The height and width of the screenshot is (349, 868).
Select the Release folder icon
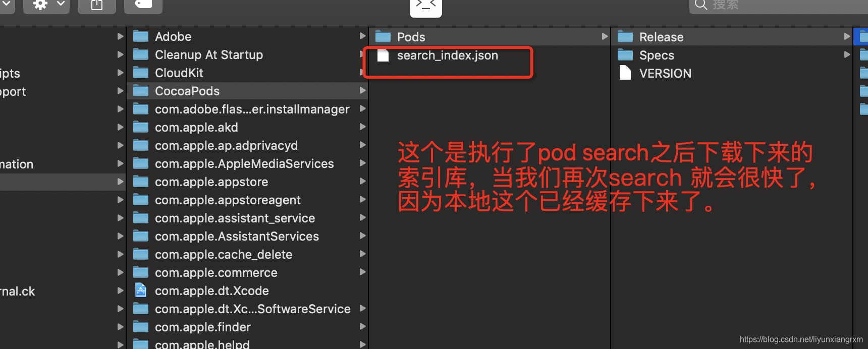625,37
